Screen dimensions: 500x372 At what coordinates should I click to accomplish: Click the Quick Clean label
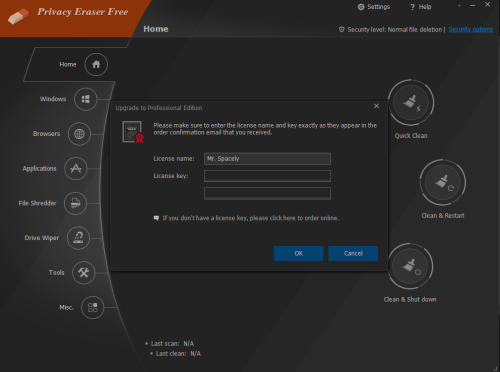point(411,136)
